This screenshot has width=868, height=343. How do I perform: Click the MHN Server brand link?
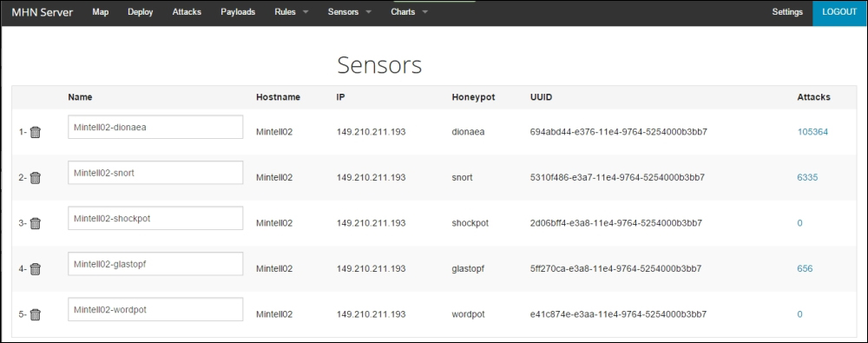click(x=42, y=12)
